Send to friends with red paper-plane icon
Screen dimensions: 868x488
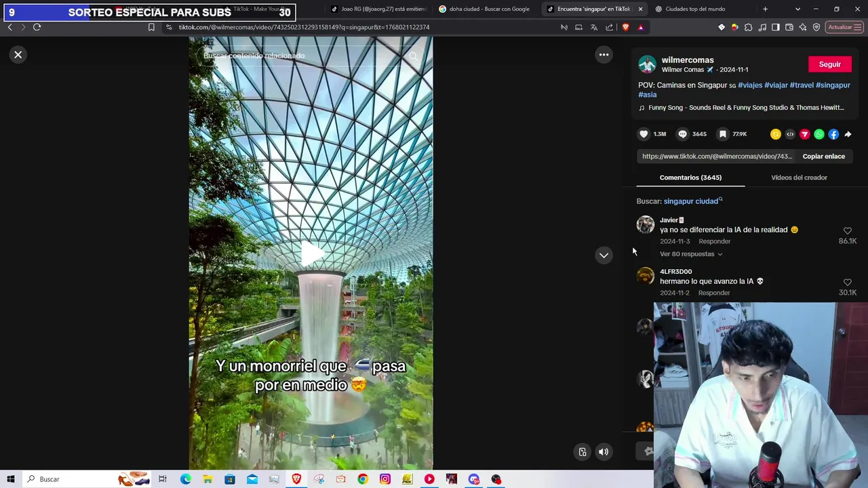tap(805, 134)
